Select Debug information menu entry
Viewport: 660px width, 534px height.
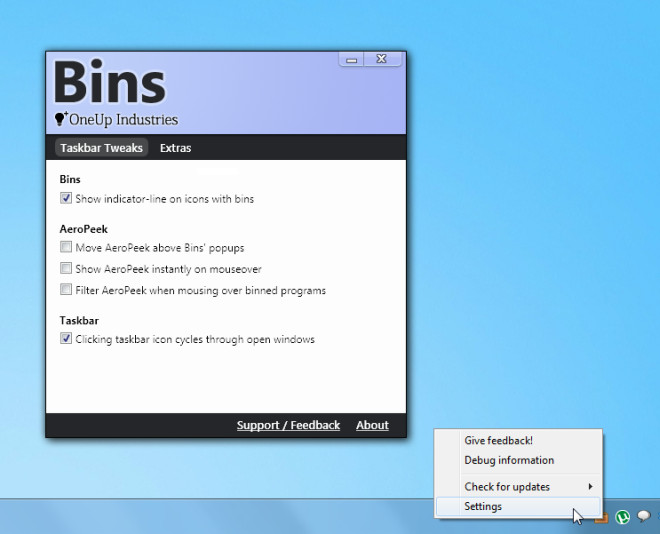[518, 460]
